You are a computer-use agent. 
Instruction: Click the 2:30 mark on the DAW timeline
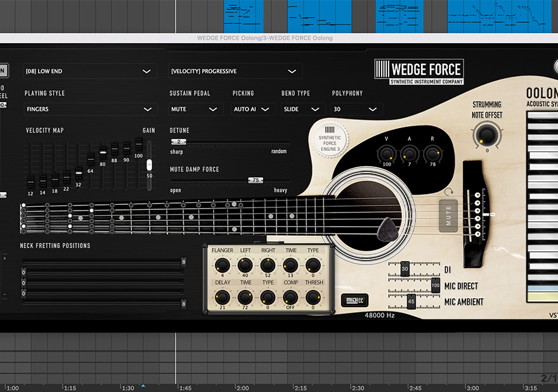pos(358,388)
